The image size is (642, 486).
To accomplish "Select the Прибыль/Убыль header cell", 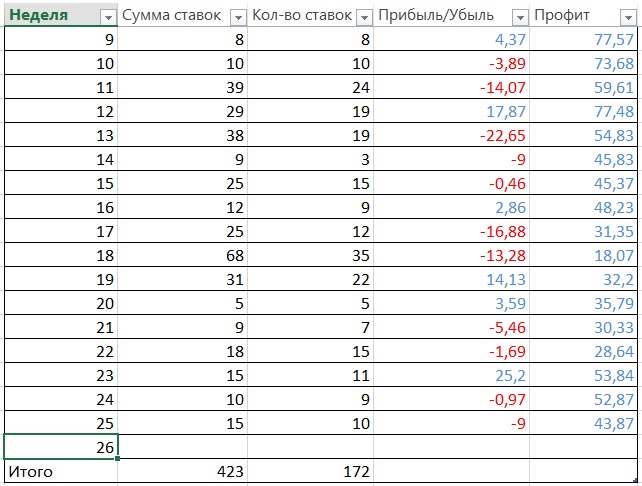I will point(451,15).
